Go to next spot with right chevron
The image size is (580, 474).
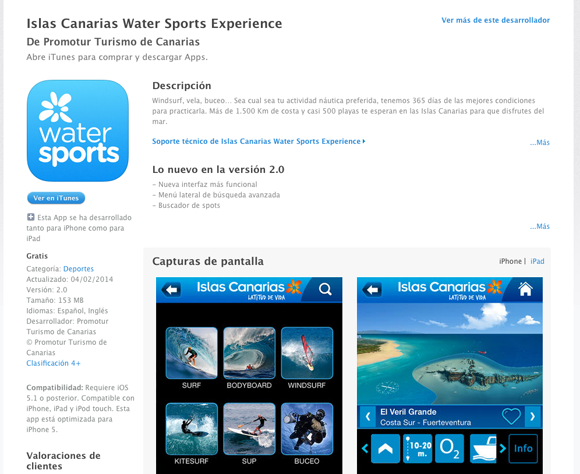click(532, 417)
